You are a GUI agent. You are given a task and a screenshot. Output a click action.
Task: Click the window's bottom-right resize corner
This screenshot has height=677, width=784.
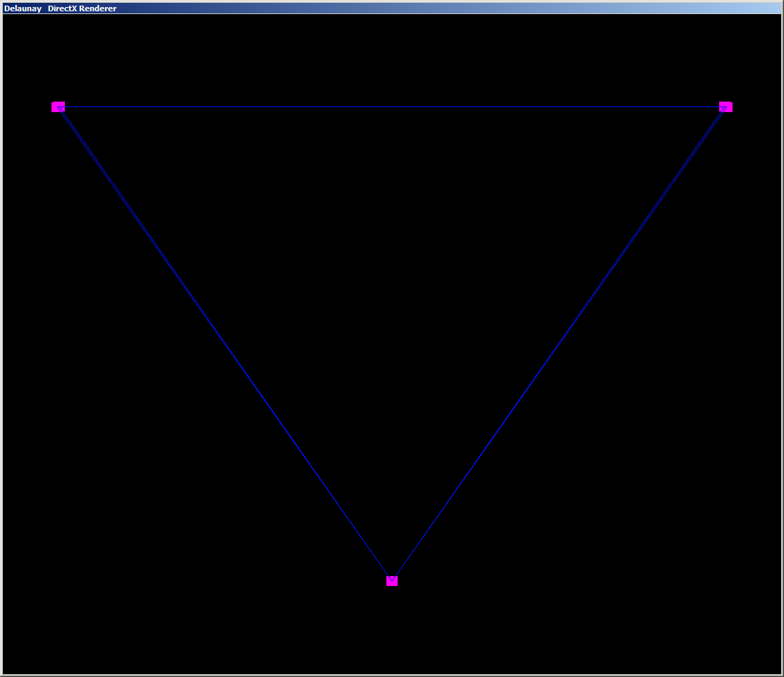[782, 675]
